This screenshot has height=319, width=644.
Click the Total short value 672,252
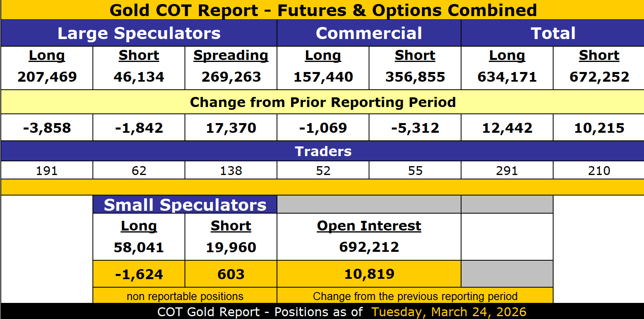coord(599,77)
